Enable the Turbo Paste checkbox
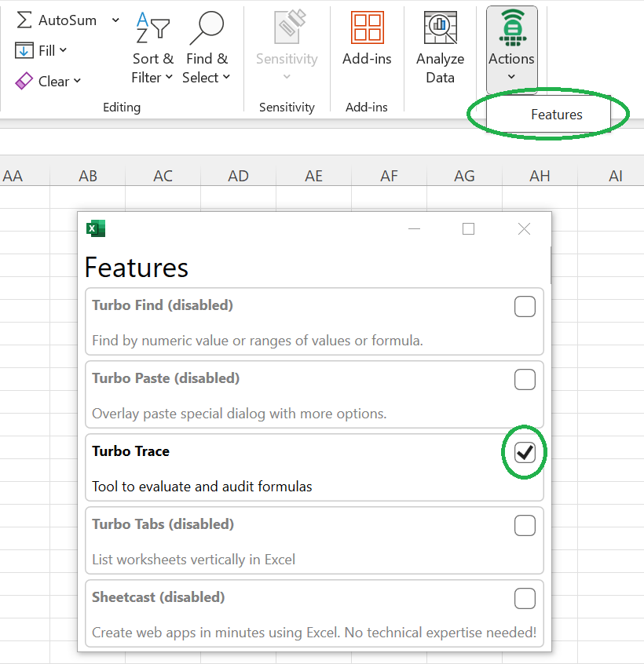This screenshot has width=644, height=664. (x=525, y=379)
